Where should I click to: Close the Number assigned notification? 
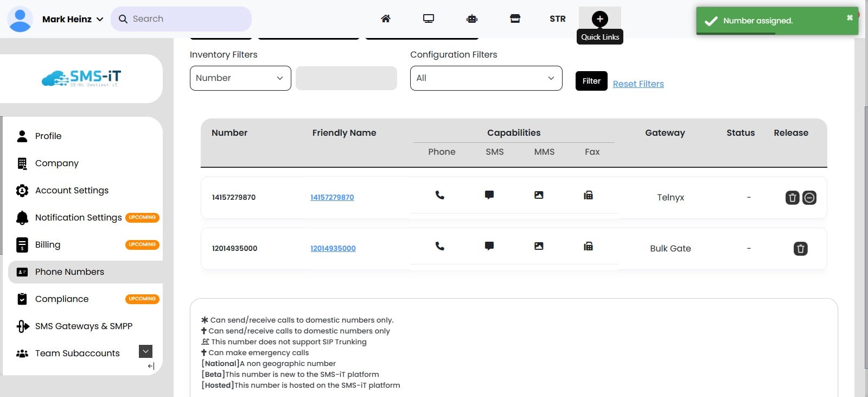(x=850, y=18)
